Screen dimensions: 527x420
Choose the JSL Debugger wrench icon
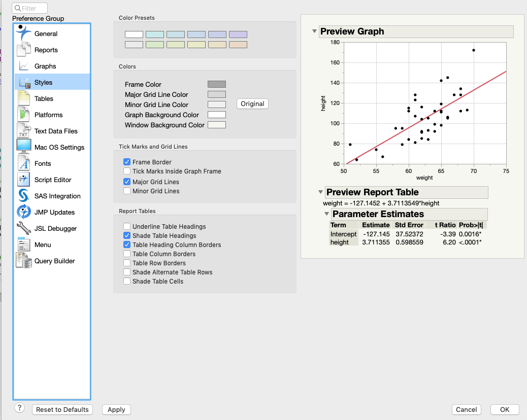coord(24,228)
